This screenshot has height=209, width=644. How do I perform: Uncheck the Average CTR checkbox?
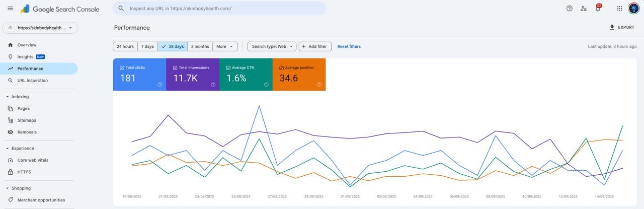click(228, 67)
